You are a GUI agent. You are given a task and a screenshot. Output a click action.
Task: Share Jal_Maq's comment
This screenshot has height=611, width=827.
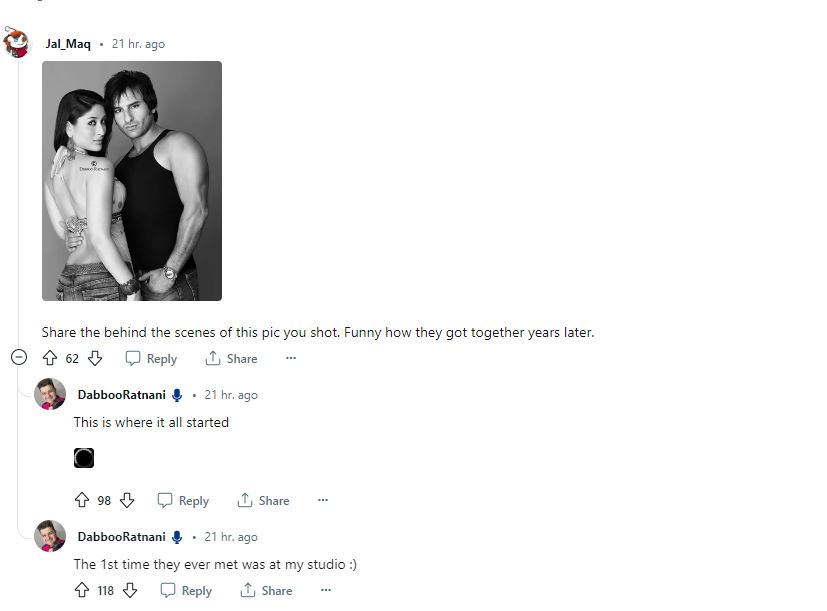point(231,358)
